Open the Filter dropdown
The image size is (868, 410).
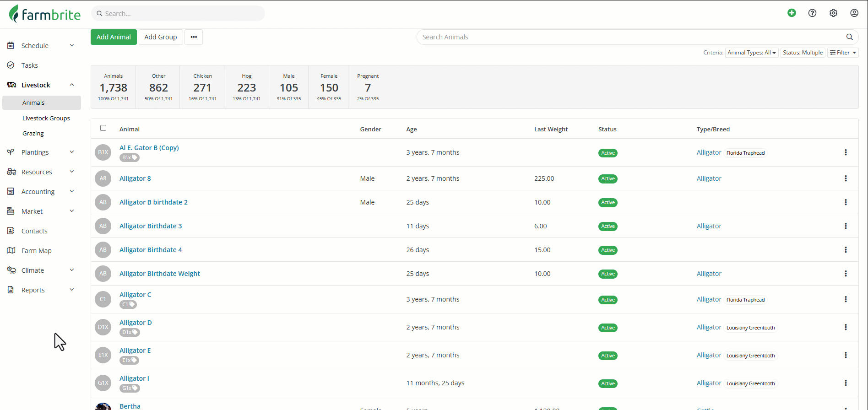coord(843,53)
